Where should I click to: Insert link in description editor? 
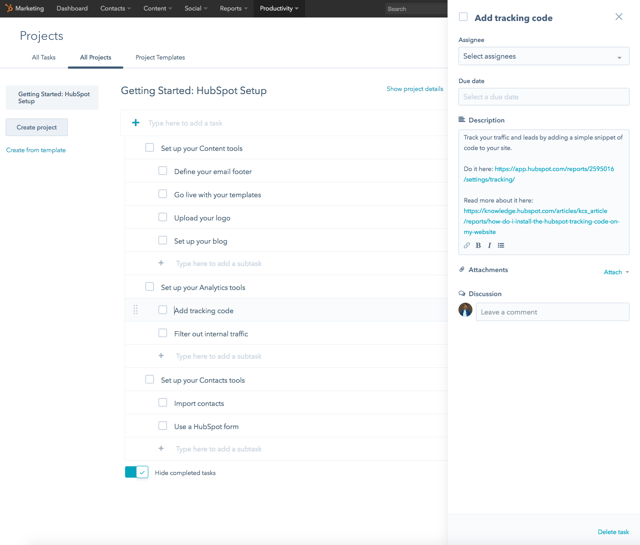coord(467,245)
